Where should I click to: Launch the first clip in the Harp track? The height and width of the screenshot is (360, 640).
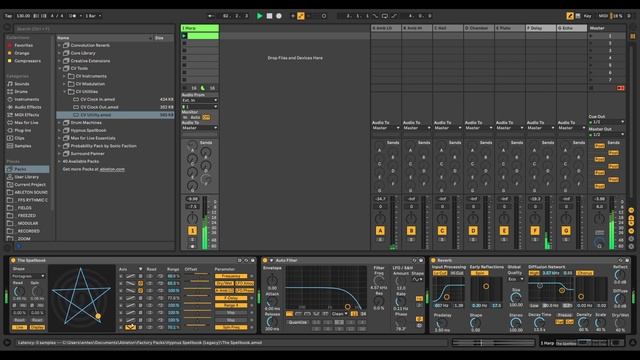click(184, 36)
